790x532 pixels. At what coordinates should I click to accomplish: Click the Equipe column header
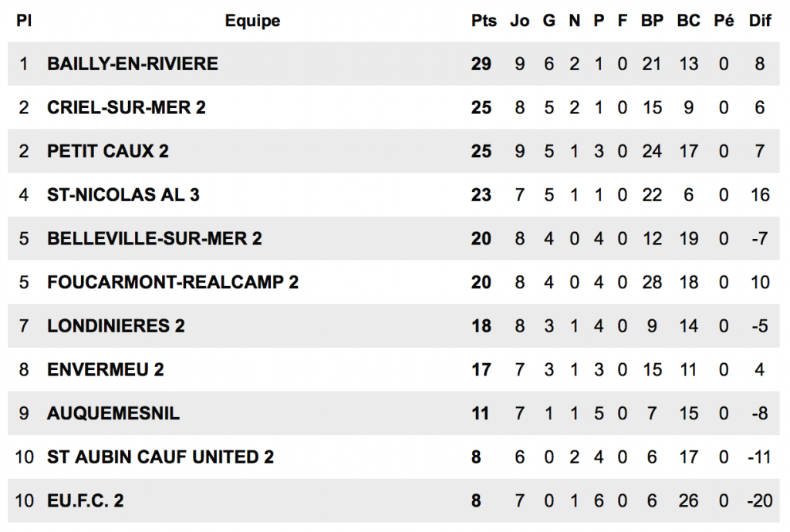(252, 21)
